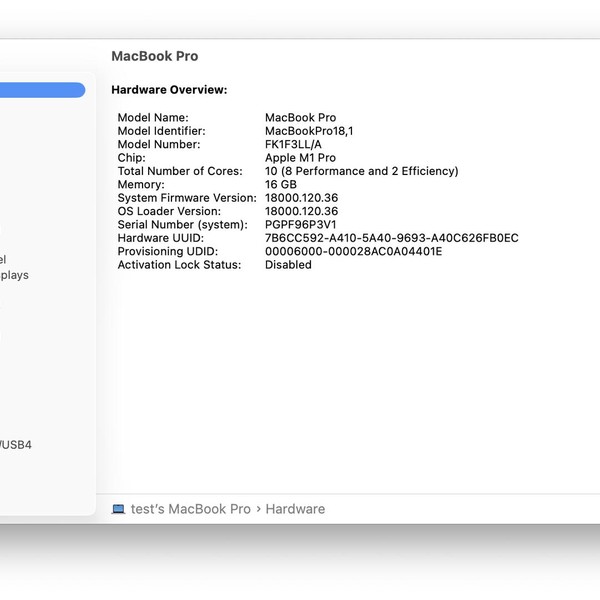Select the chip value "Apple M1 Pro"
Screen dimensions: 600x600
point(300,158)
